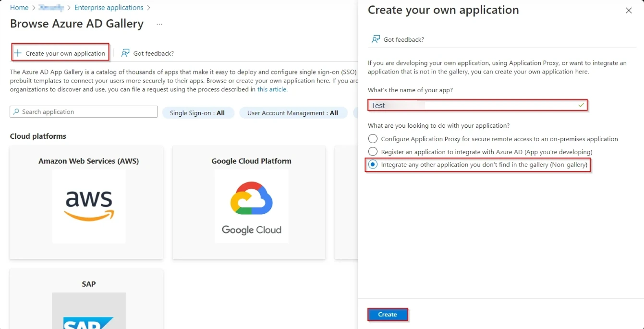Image resolution: width=644 pixels, height=329 pixels.
Task: Click the magnifier icon in Search application box
Action: [17, 112]
